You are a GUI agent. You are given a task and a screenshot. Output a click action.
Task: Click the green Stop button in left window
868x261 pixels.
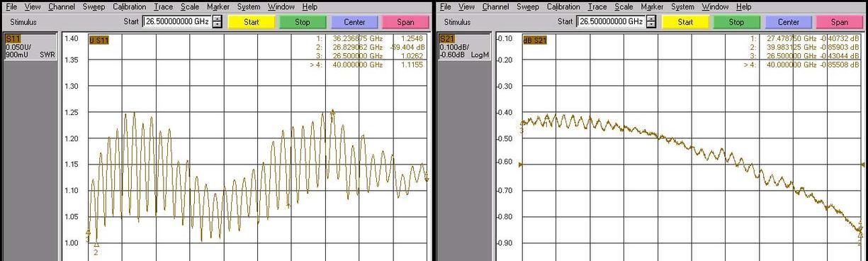[x=303, y=22]
